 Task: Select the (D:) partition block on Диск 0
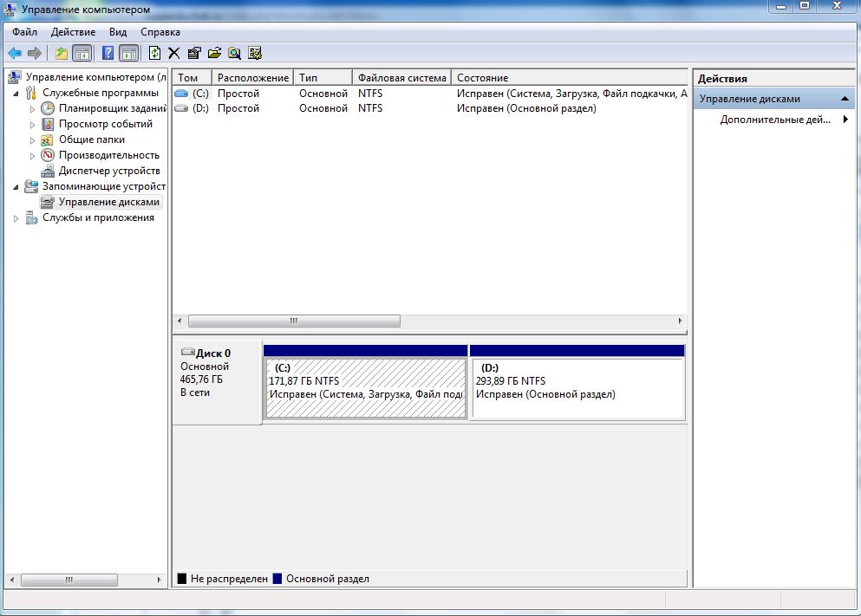[x=577, y=387]
